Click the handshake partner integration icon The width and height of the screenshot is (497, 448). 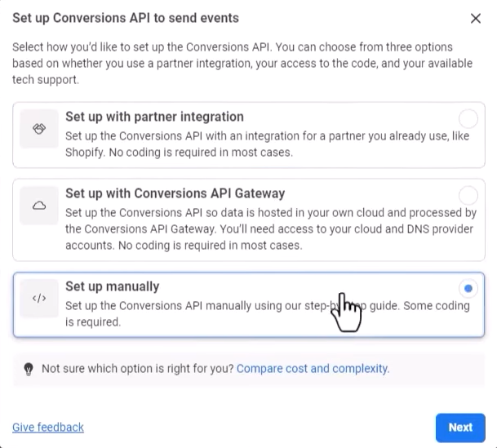coord(38,129)
